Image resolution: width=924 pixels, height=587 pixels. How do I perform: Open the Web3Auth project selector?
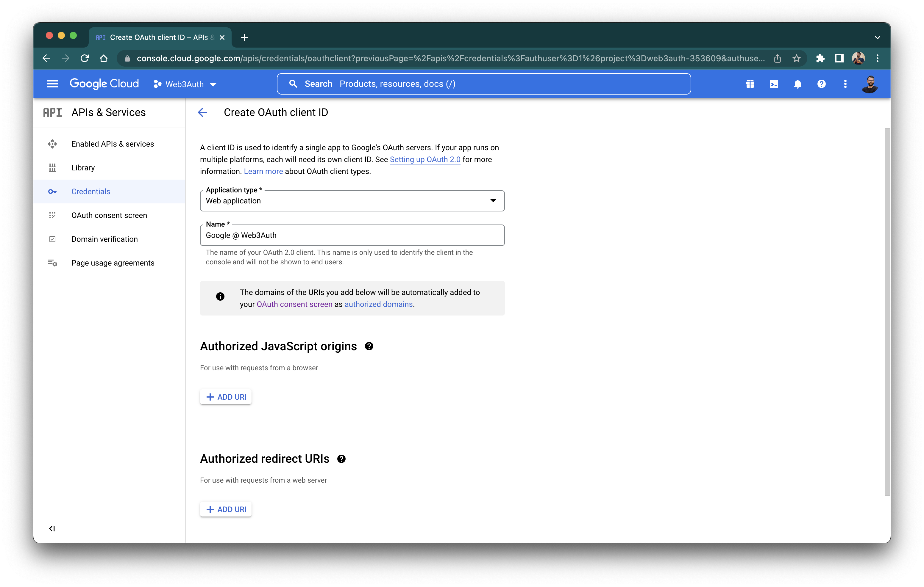(x=185, y=84)
